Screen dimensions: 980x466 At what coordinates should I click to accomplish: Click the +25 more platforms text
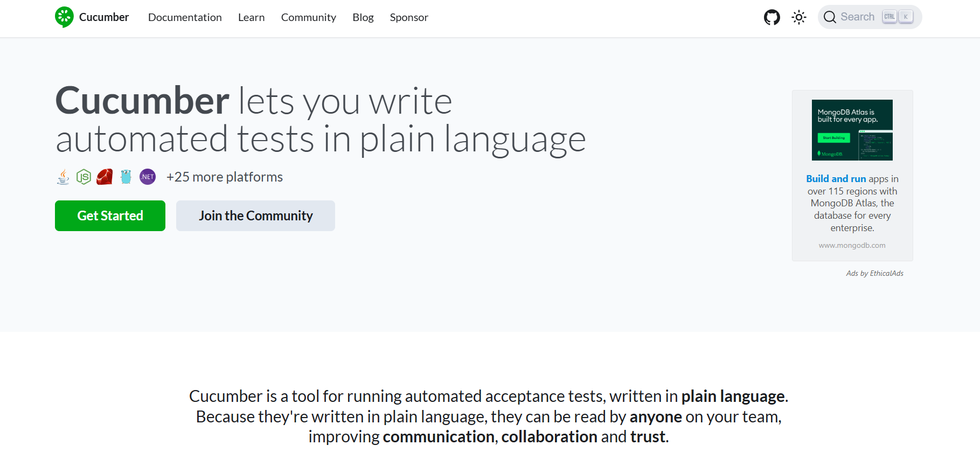click(x=224, y=177)
